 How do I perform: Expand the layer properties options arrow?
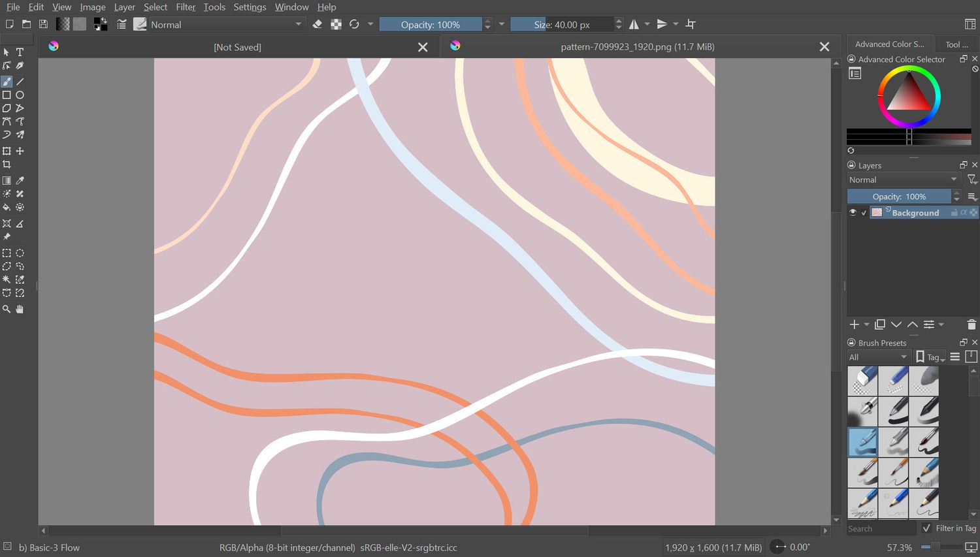(x=941, y=325)
